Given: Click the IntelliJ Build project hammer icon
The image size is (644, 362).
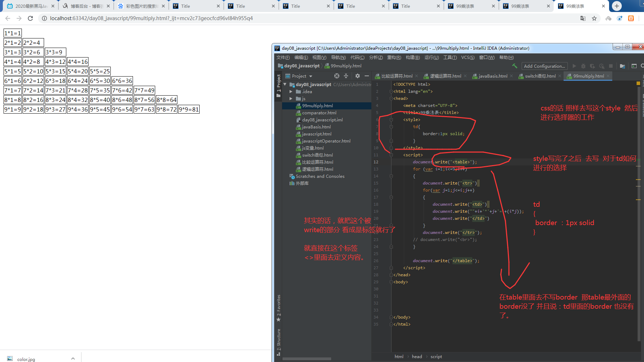Looking at the screenshot, I should click(x=515, y=66).
